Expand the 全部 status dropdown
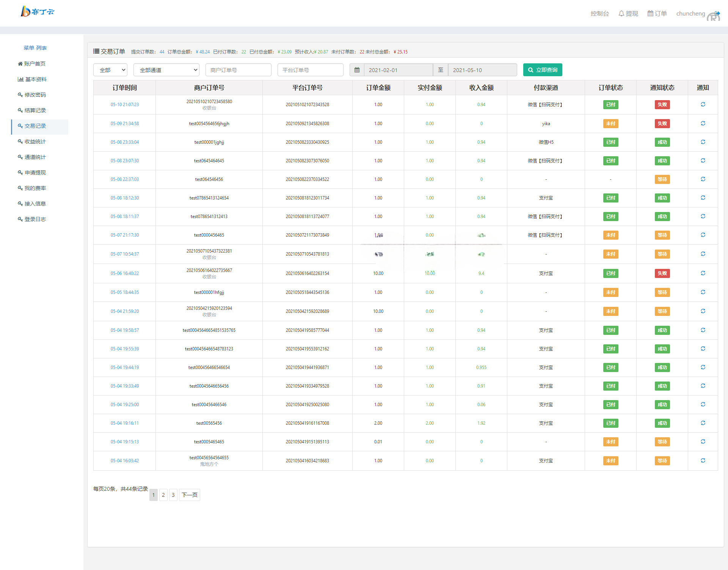Screen dimensions: 728x570 (110, 70)
